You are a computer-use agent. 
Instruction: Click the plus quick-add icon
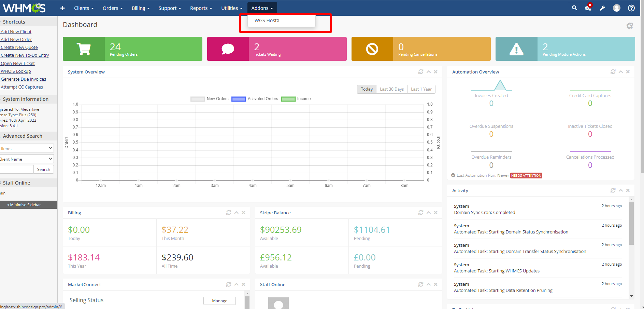click(x=62, y=8)
